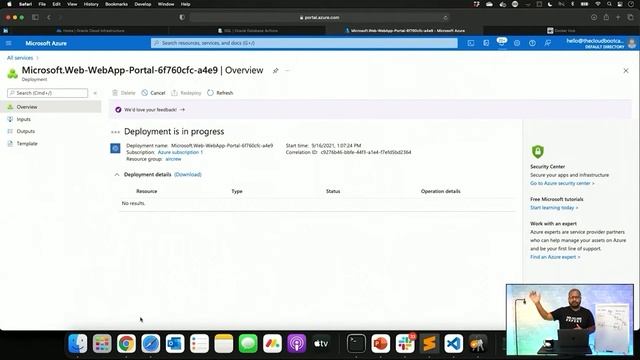The image size is (640, 360).
Task: Collapse the Deployment details section
Action: (x=117, y=175)
